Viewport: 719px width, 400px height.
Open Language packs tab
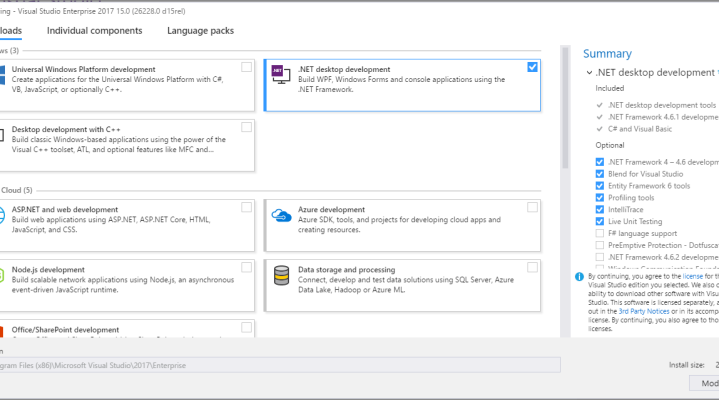point(200,31)
